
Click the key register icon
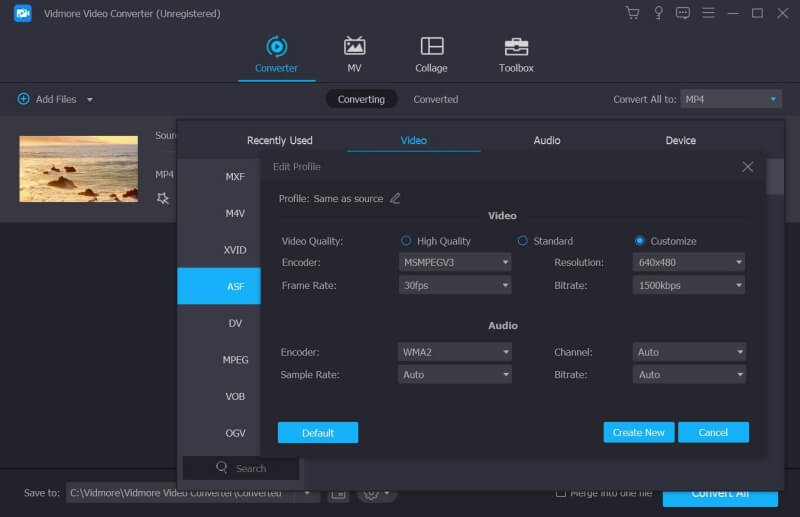point(658,13)
